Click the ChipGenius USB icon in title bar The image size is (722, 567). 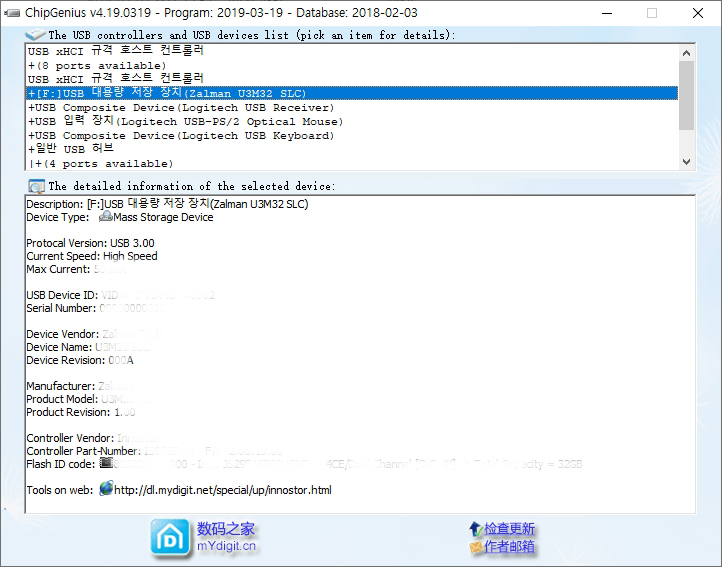click(x=12, y=13)
